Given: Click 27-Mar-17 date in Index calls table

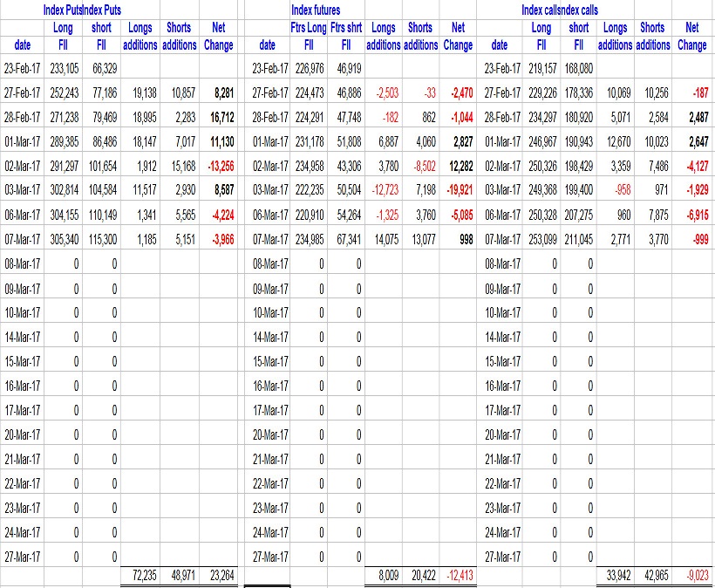Looking at the screenshot, I should click(500, 556).
